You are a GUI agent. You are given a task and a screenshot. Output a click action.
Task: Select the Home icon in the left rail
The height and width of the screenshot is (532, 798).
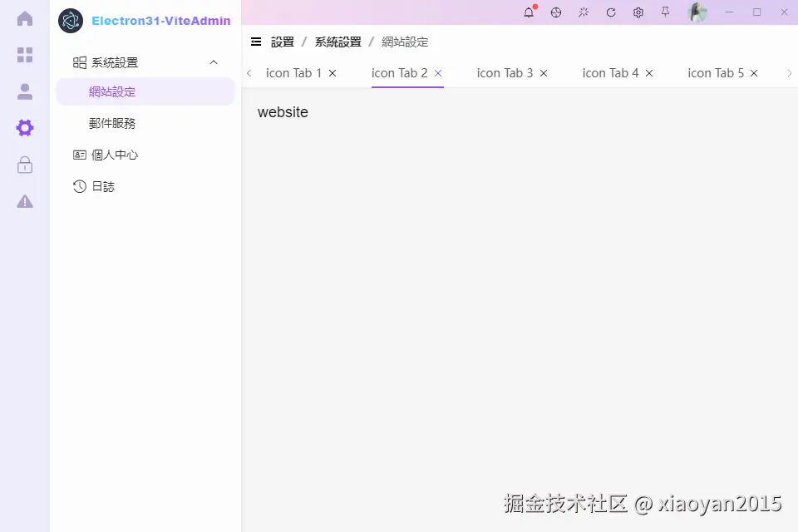coord(24,18)
